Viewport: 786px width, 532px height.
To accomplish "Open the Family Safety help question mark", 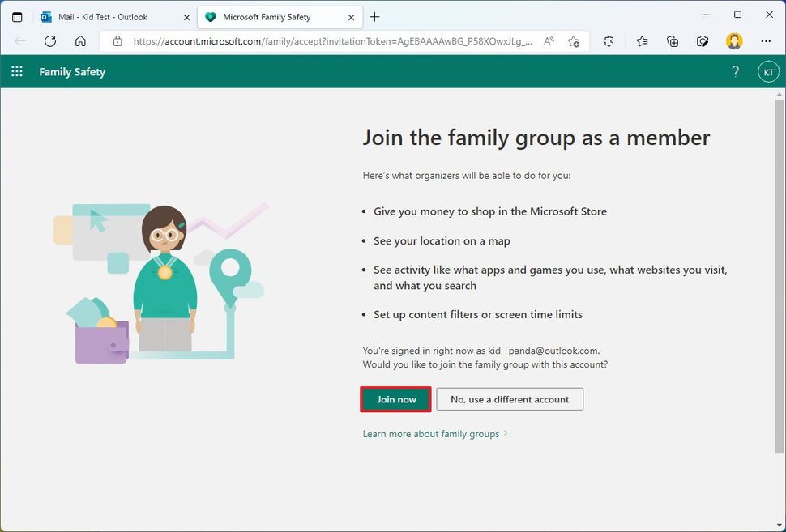I will tap(735, 71).
